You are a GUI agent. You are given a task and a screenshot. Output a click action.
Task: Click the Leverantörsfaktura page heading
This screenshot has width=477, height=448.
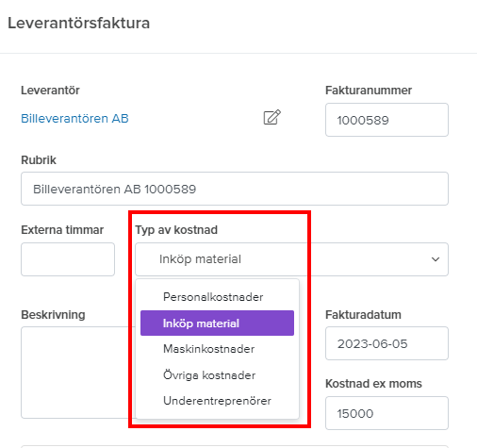coord(78,24)
